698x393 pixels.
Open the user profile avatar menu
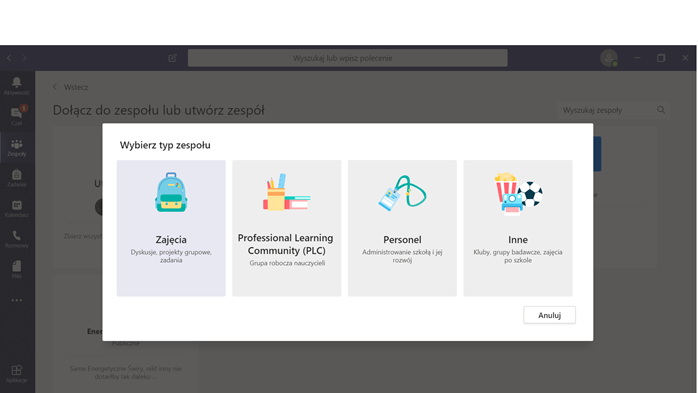[609, 58]
